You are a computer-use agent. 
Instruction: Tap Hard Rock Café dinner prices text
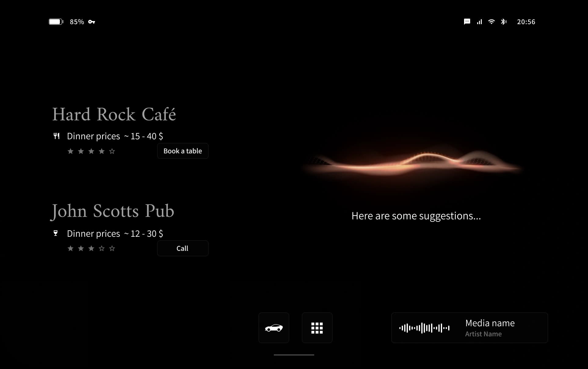[115, 136]
